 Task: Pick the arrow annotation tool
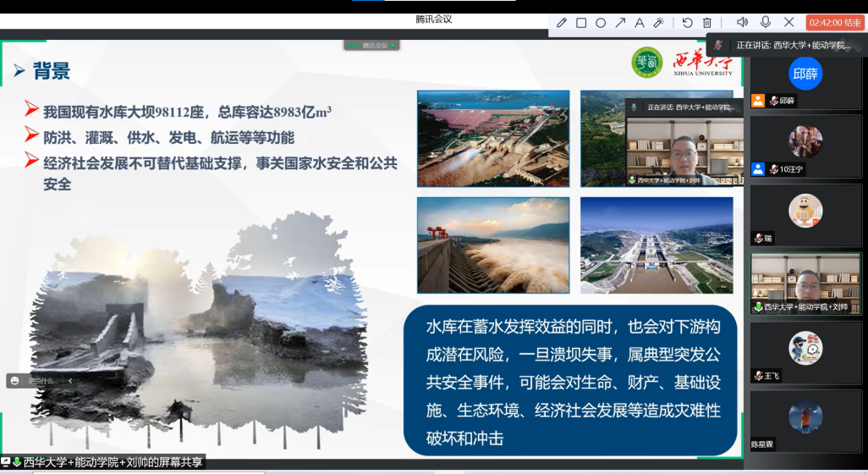(620, 23)
